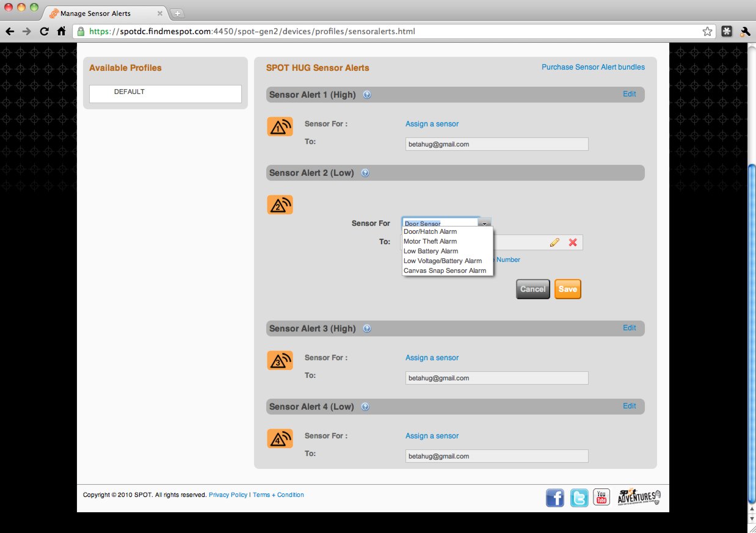Choose Low Voltage/Battery Alarm option
The width and height of the screenshot is (756, 533).
[448, 261]
